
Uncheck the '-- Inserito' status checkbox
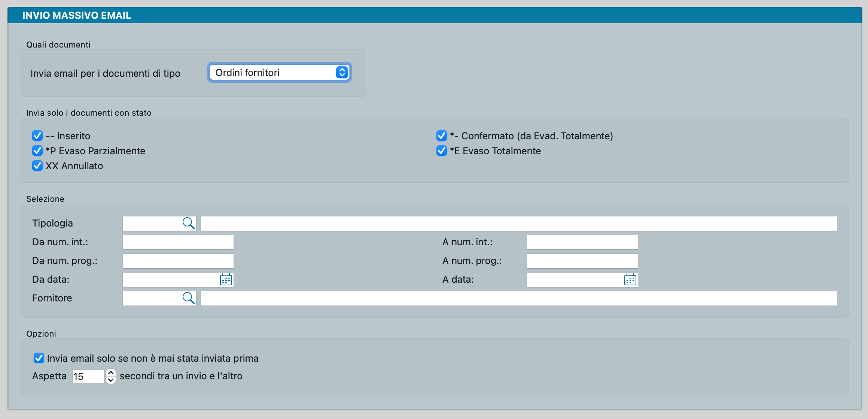(37, 136)
